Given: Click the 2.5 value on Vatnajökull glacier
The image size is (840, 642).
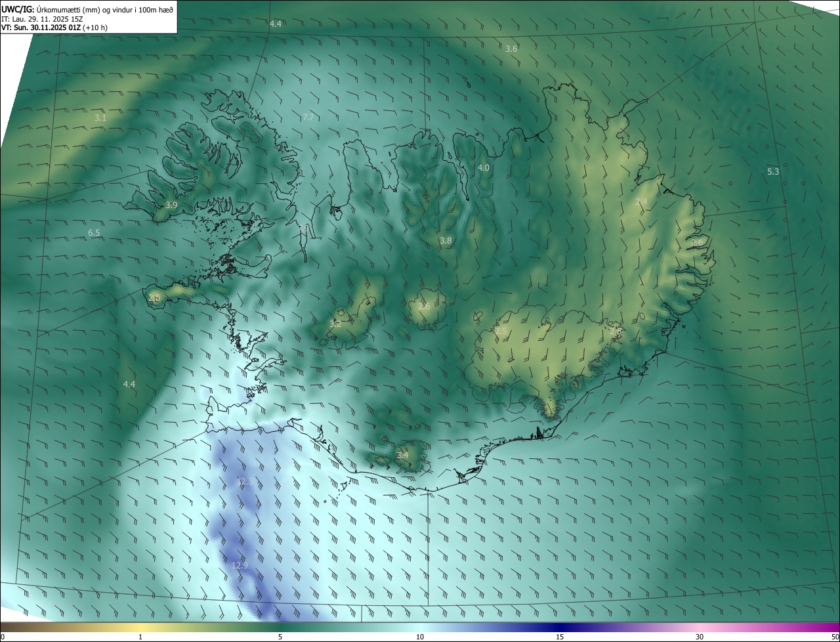Looking at the screenshot, I should pyautogui.click(x=501, y=332).
